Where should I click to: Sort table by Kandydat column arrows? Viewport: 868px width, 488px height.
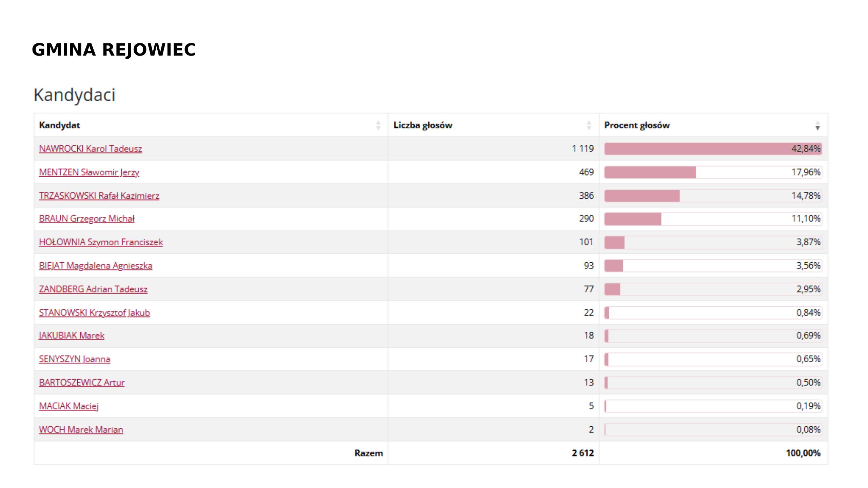coord(378,125)
